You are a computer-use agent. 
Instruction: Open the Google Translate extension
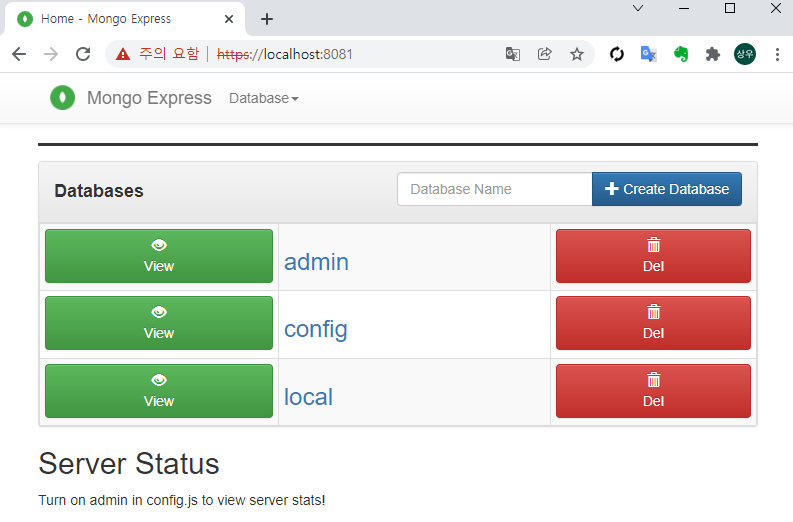click(x=648, y=54)
